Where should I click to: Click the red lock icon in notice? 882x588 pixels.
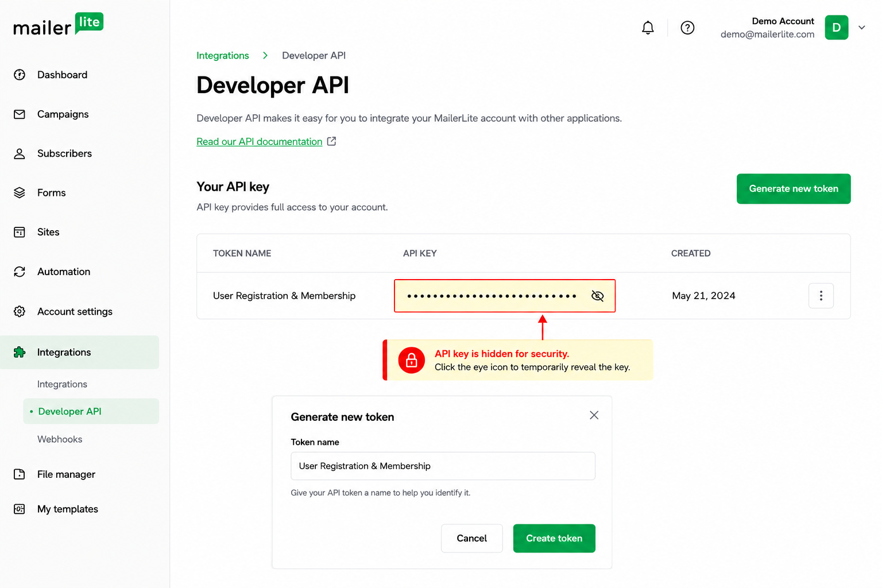click(412, 361)
